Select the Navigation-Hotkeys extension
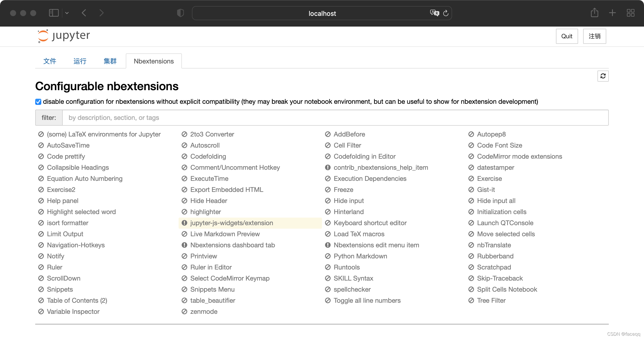This screenshot has height=339, width=644. point(76,245)
